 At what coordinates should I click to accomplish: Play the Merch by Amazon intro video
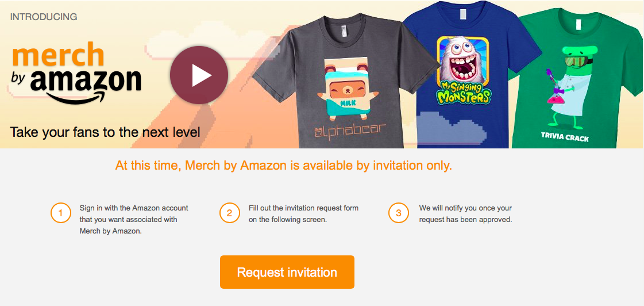(x=199, y=75)
